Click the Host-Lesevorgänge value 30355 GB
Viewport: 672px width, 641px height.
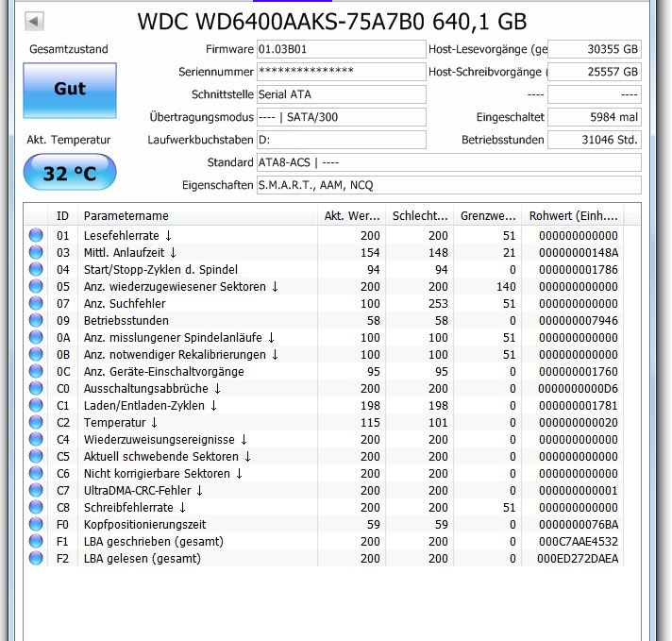click(x=595, y=49)
